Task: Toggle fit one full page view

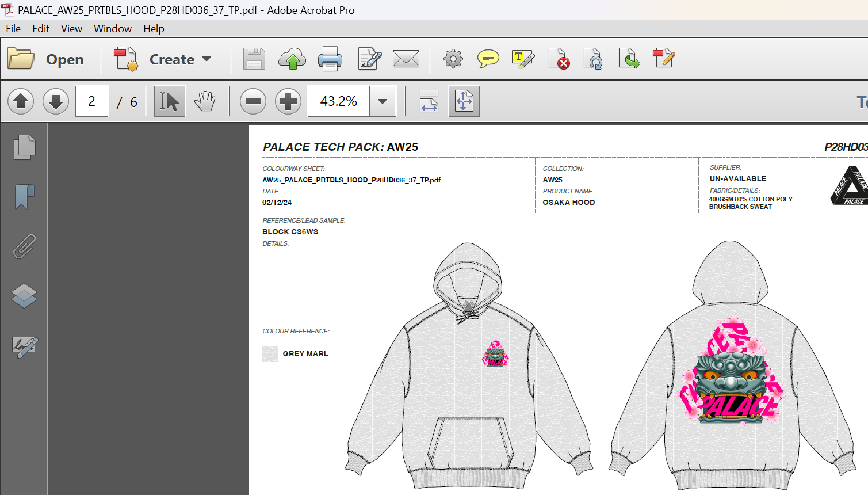Action: click(x=464, y=101)
